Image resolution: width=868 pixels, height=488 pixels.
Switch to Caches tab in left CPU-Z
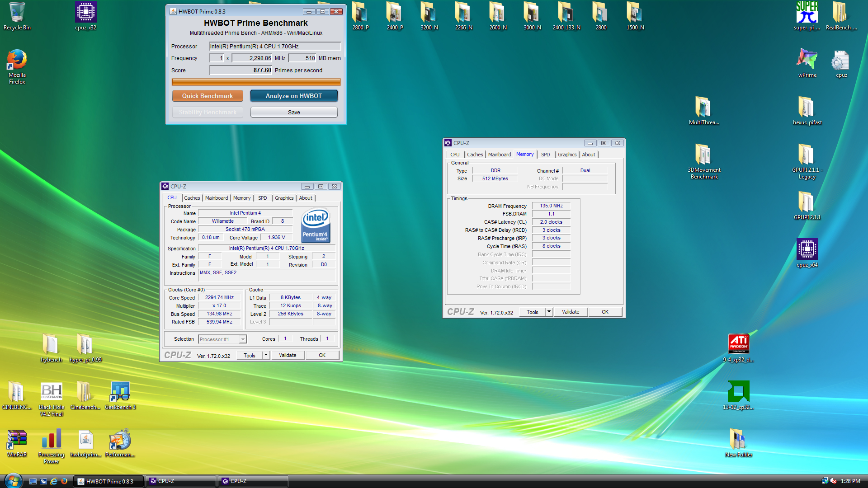point(192,198)
